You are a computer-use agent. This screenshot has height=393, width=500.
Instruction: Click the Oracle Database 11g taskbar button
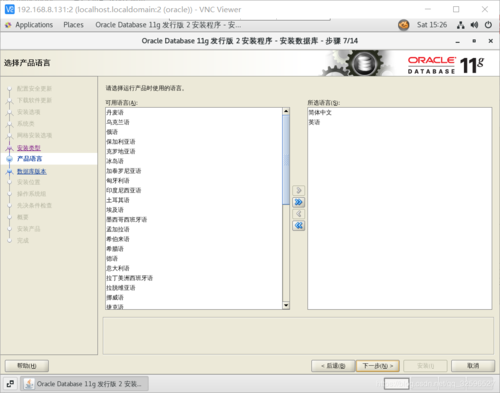(x=85, y=384)
